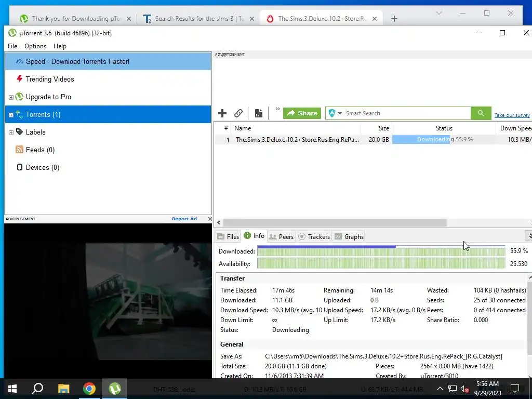This screenshot has height=399, width=532.
Task: Open the Windows Start menu
Action: pyautogui.click(x=12, y=389)
